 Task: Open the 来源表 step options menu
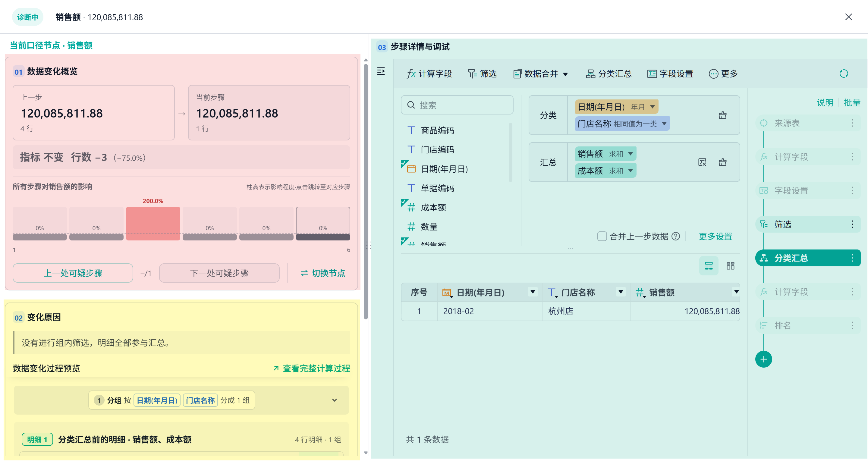(x=852, y=123)
